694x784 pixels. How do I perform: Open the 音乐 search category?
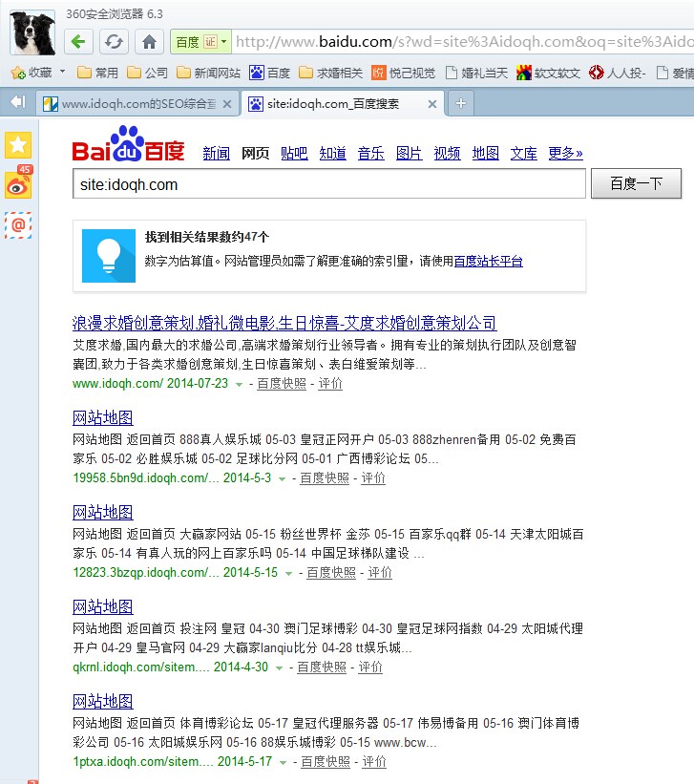[371, 153]
